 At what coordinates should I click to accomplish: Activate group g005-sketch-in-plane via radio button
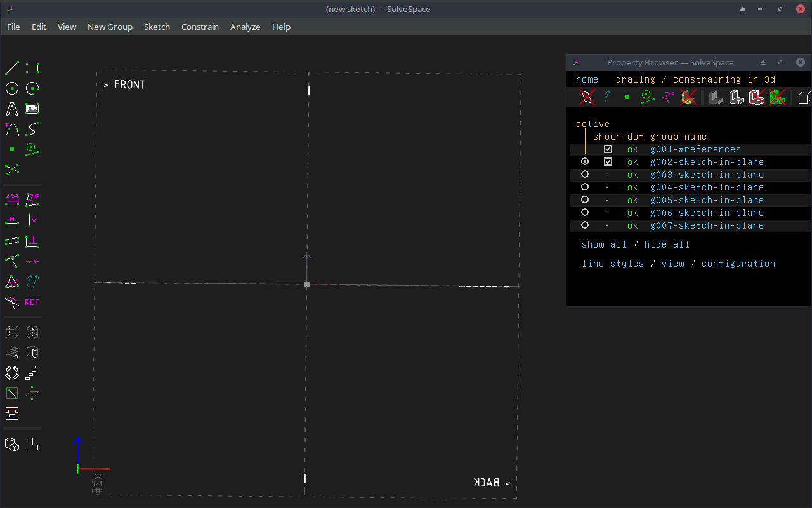click(585, 200)
